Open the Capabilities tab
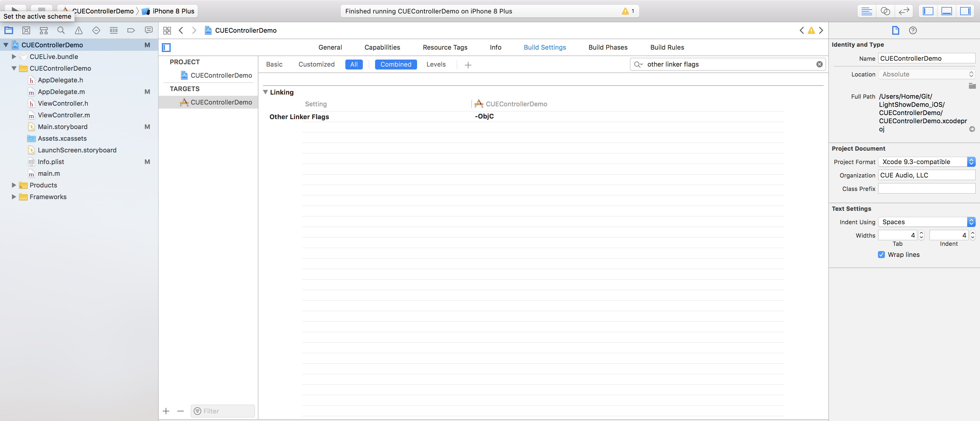The image size is (980, 421). (382, 47)
